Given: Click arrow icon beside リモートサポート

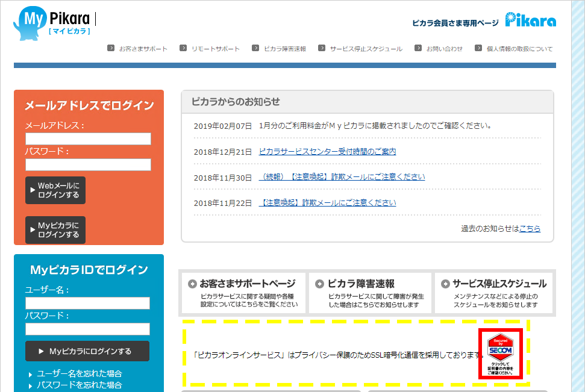Looking at the screenshot, I should coord(183,48).
